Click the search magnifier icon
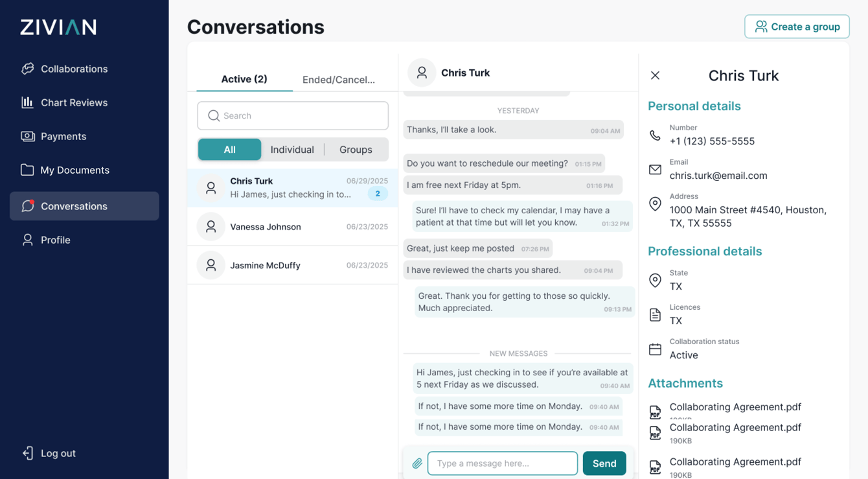Screen dimensions: 868x479 tap(213, 116)
